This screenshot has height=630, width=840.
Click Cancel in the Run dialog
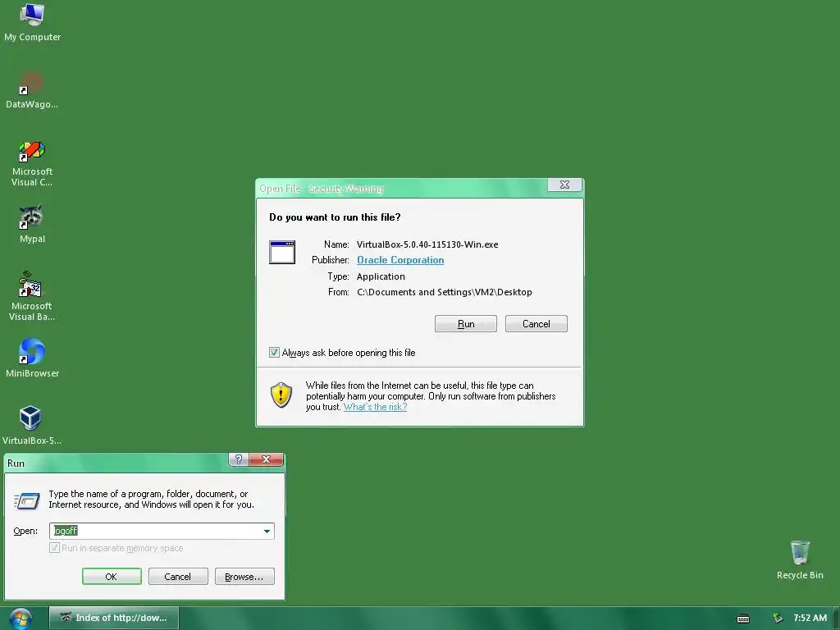tap(178, 577)
